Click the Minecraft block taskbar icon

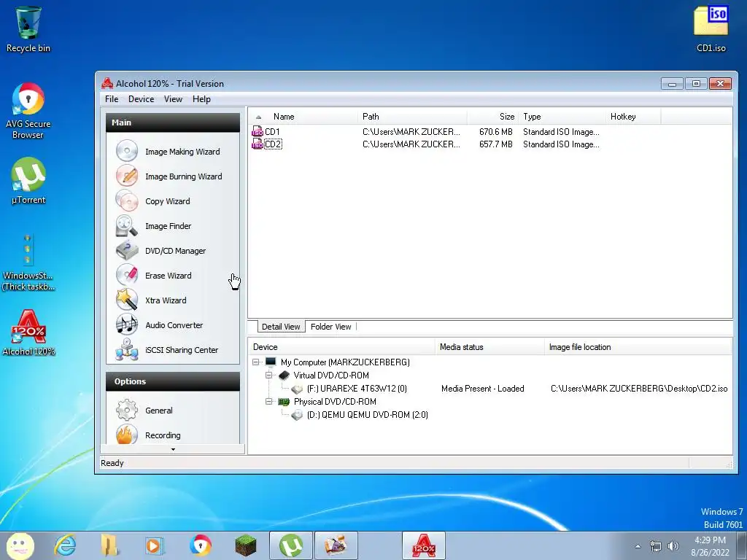point(246,545)
